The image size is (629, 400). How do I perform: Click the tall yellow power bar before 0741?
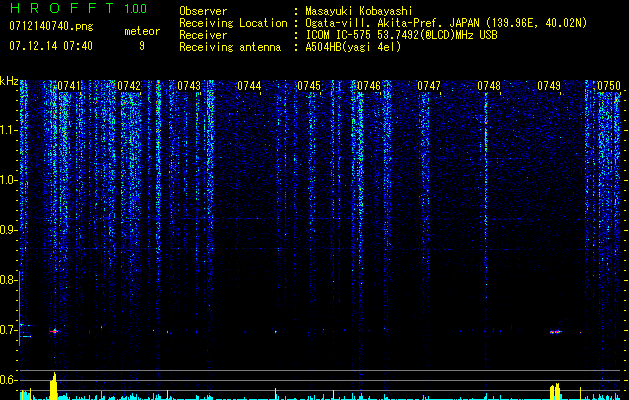[54, 386]
